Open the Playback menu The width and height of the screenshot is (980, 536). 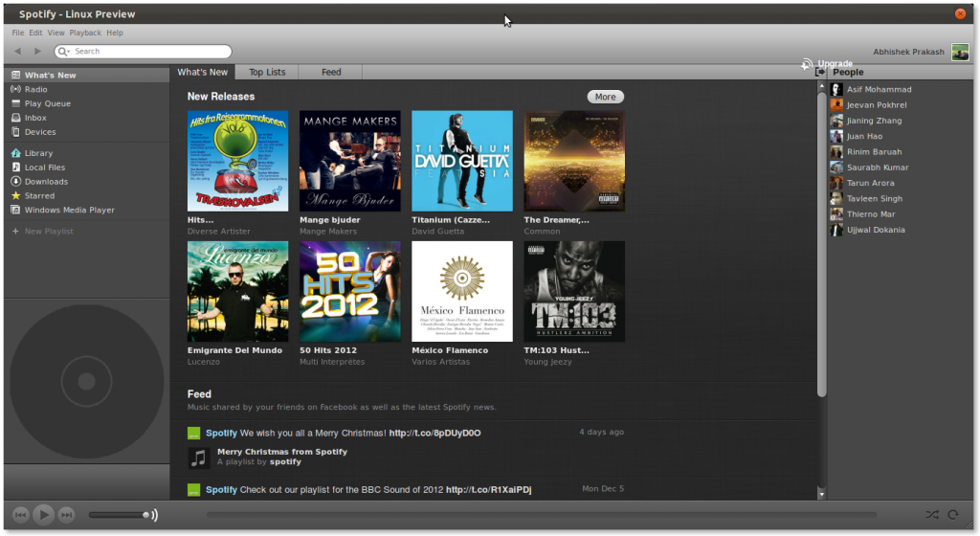(x=85, y=33)
